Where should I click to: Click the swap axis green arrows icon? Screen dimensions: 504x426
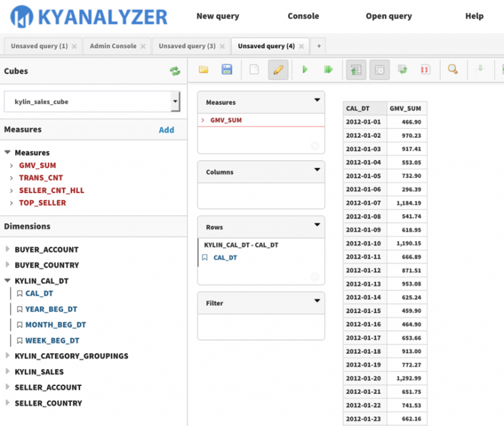[x=402, y=70]
